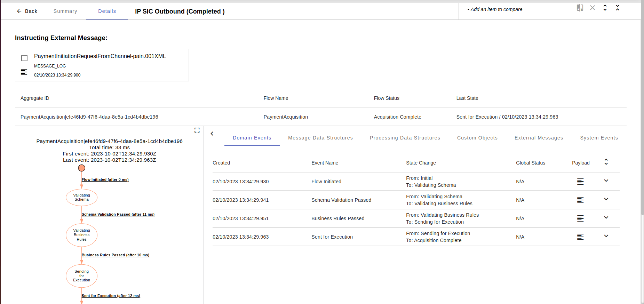Tick the PaymentInitiationRequestFromChannel-pain.001XML checkbox
Image resolution: width=644 pixels, height=304 pixels.
click(24, 58)
